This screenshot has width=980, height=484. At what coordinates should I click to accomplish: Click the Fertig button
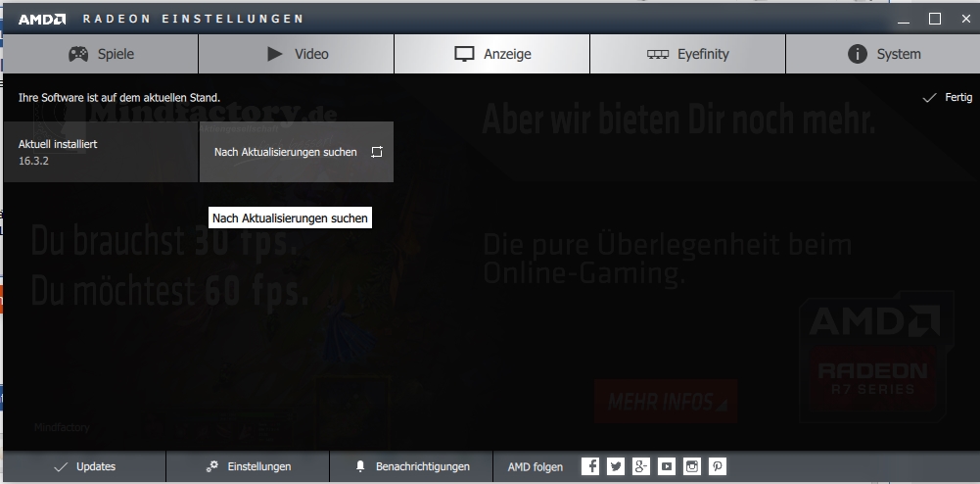point(948,98)
